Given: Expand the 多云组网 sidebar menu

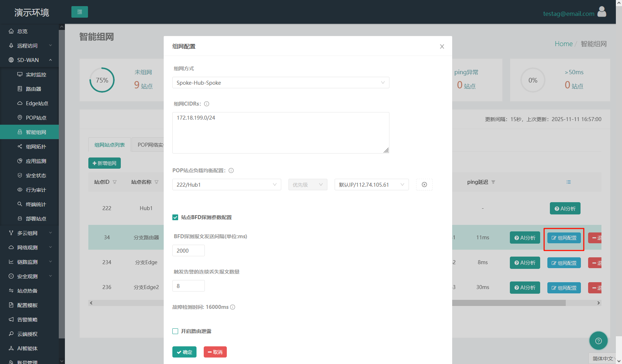Looking at the screenshot, I should (x=29, y=233).
